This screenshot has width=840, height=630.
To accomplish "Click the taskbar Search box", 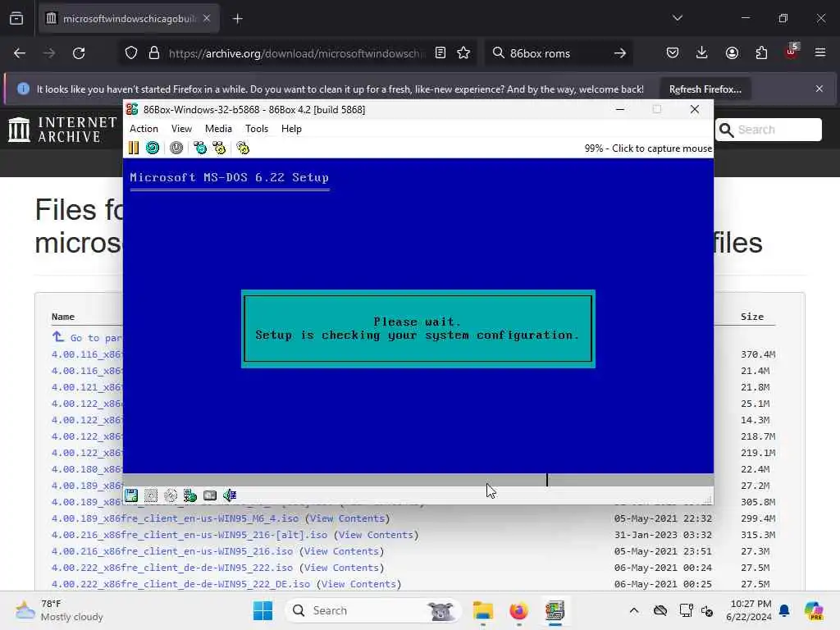I will point(373,610).
